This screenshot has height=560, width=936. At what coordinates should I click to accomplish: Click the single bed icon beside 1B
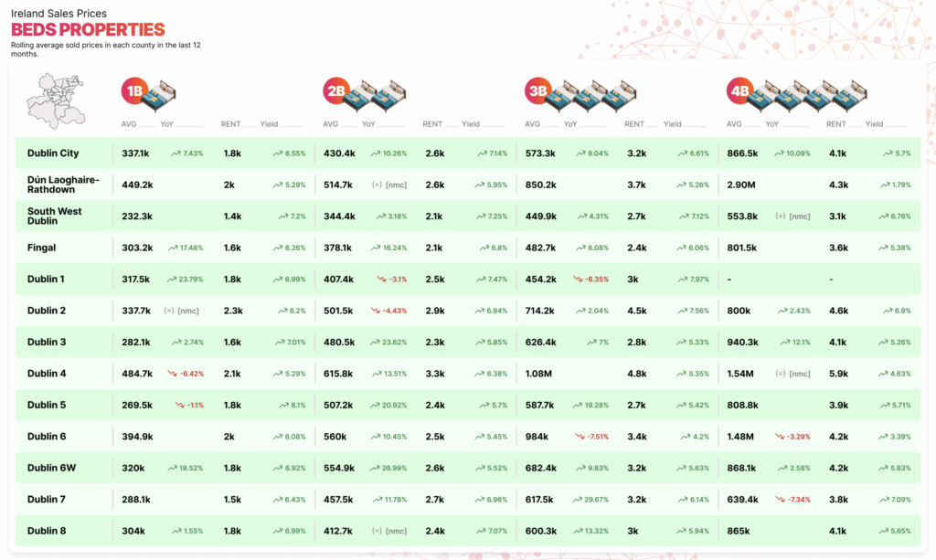point(161,93)
